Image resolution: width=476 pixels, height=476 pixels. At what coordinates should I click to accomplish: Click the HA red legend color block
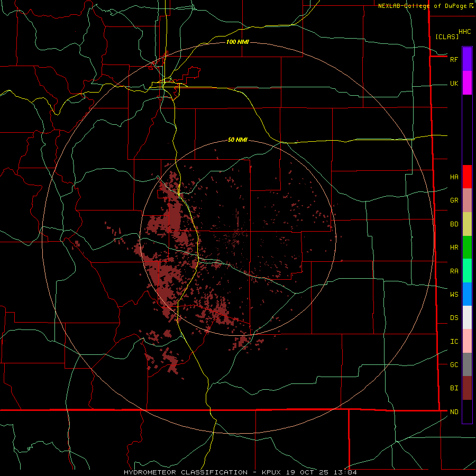[x=467, y=177]
